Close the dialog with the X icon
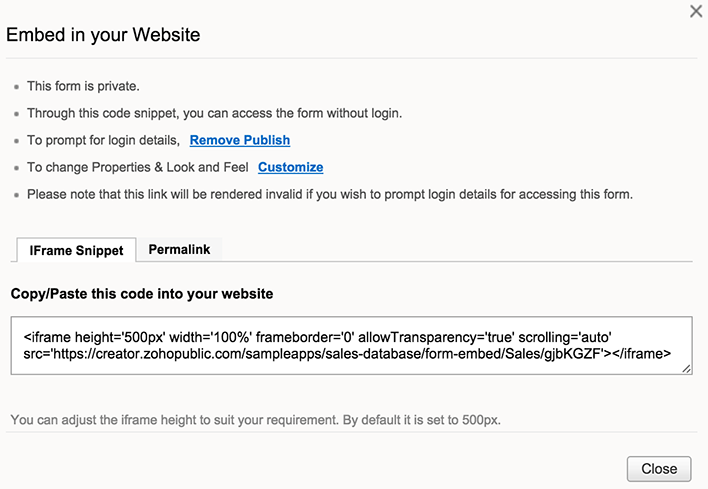Viewport: 708px width, 489px height. pyautogui.click(x=696, y=11)
